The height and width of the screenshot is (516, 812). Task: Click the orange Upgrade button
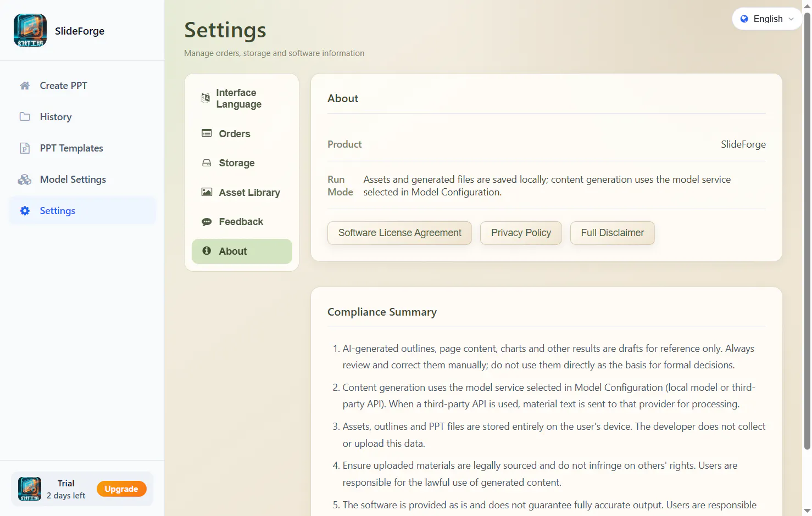tap(121, 489)
